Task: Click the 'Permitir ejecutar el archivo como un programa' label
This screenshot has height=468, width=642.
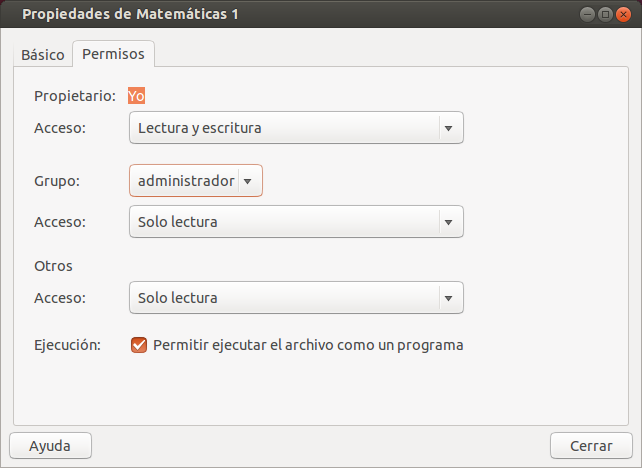Action: point(308,345)
